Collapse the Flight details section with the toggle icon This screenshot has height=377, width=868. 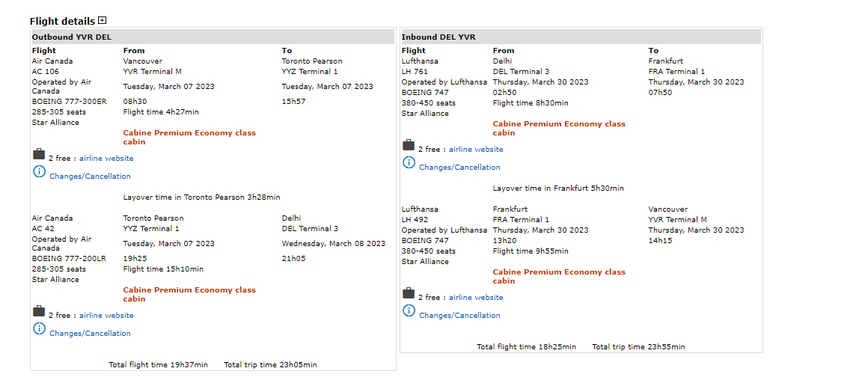pos(103,21)
